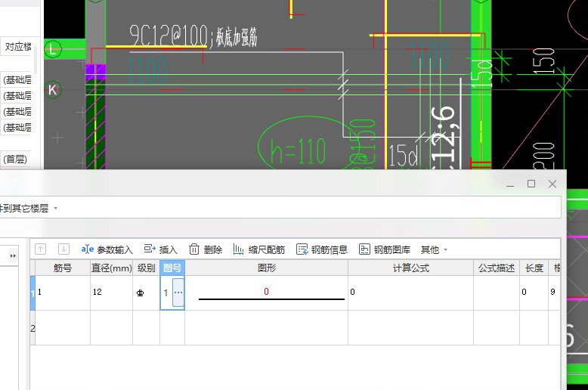Select the 长度 column header

(x=534, y=268)
